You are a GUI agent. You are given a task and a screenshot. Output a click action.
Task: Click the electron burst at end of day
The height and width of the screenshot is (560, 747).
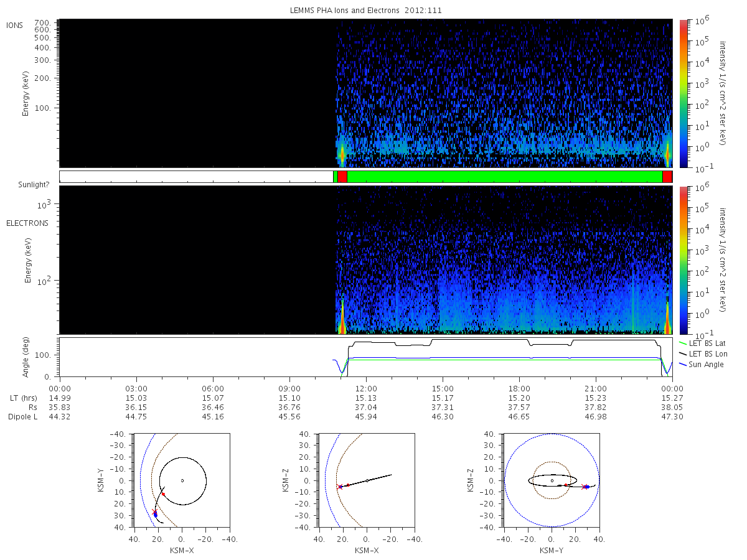coord(667,319)
